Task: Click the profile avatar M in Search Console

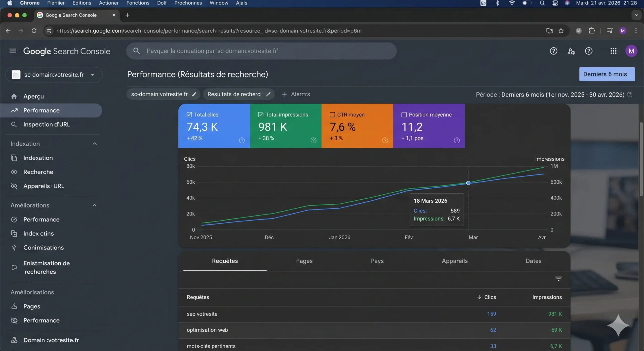Action: (x=631, y=51)
